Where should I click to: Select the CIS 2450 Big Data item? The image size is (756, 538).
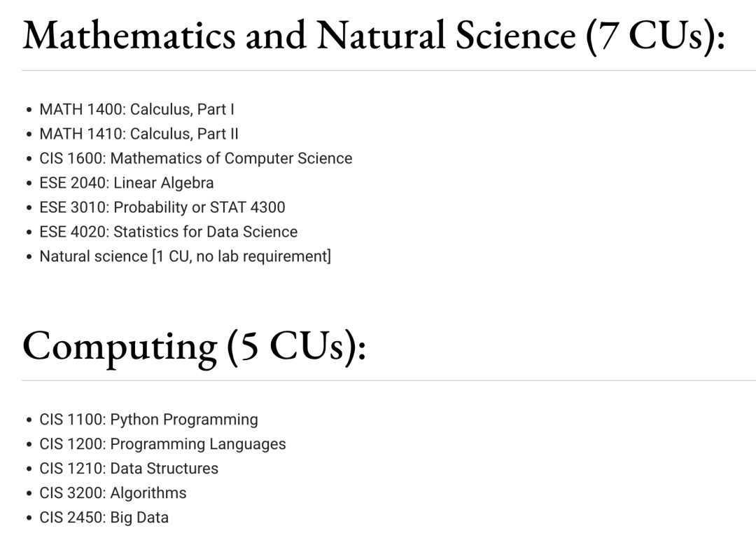point(104,518)
